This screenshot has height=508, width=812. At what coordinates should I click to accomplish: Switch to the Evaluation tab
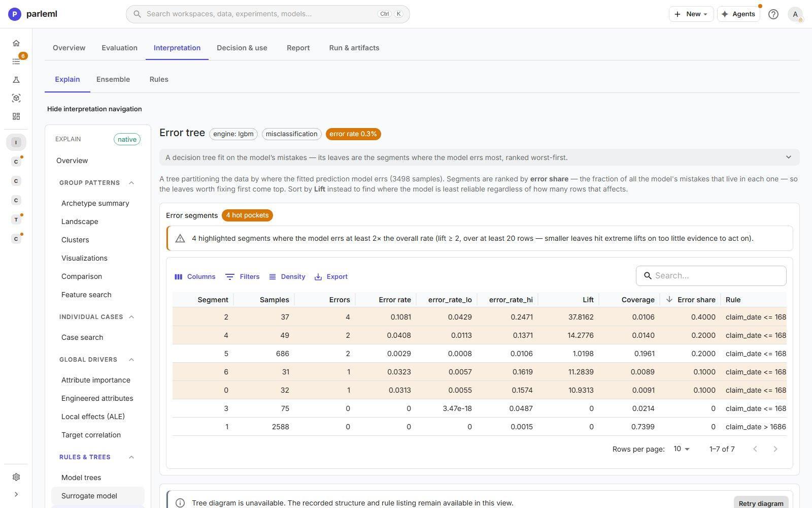point(119,48)
